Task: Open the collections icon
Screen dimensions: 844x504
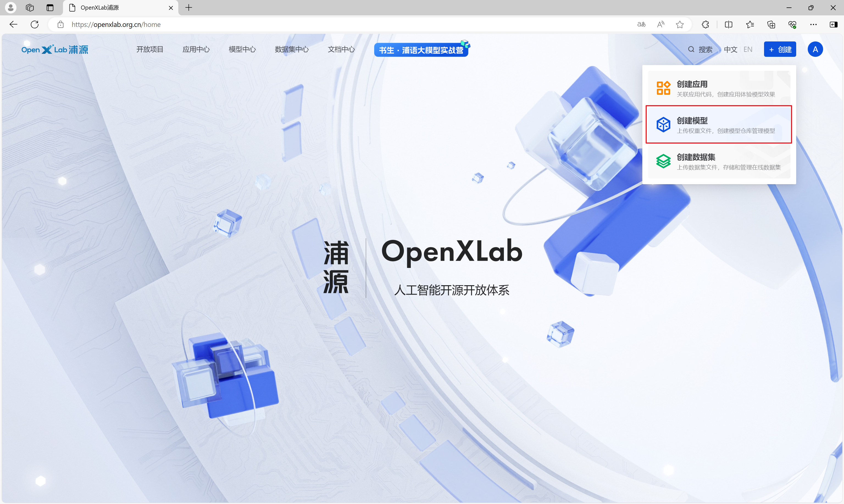Action: (771, 24)
